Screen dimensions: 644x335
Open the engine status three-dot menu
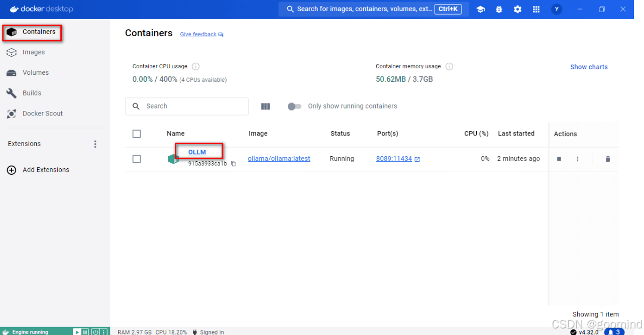tap(104, 331)
